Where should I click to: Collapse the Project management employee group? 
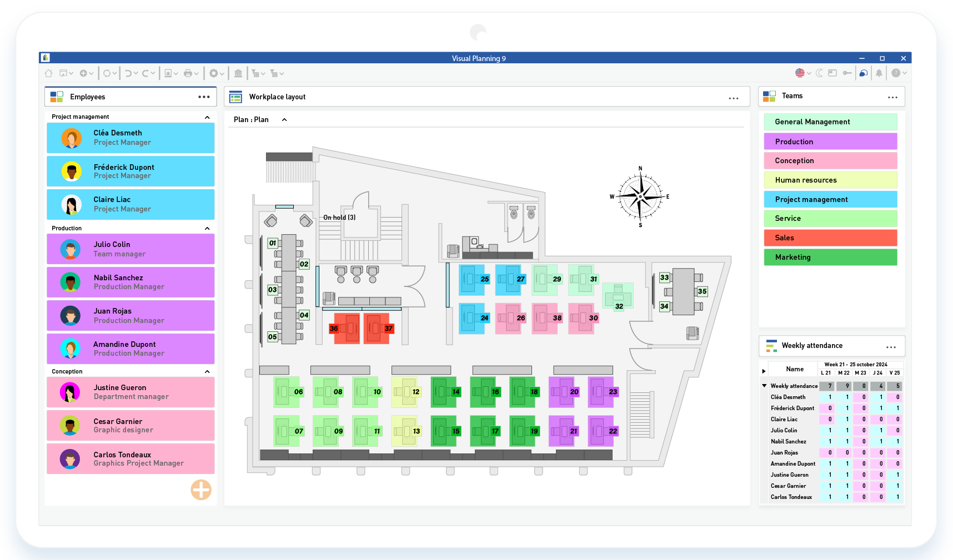tap(207, 117)
